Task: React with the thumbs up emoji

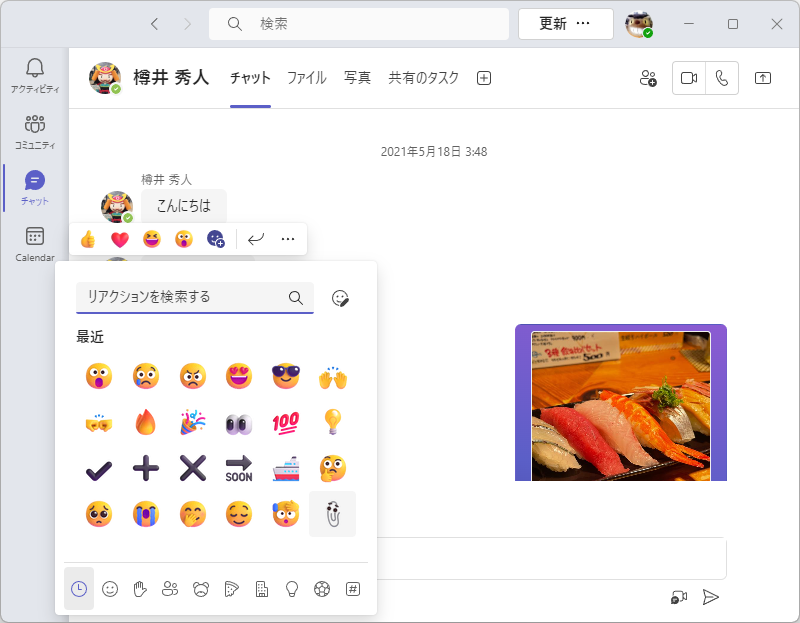Action: (88, 238)
